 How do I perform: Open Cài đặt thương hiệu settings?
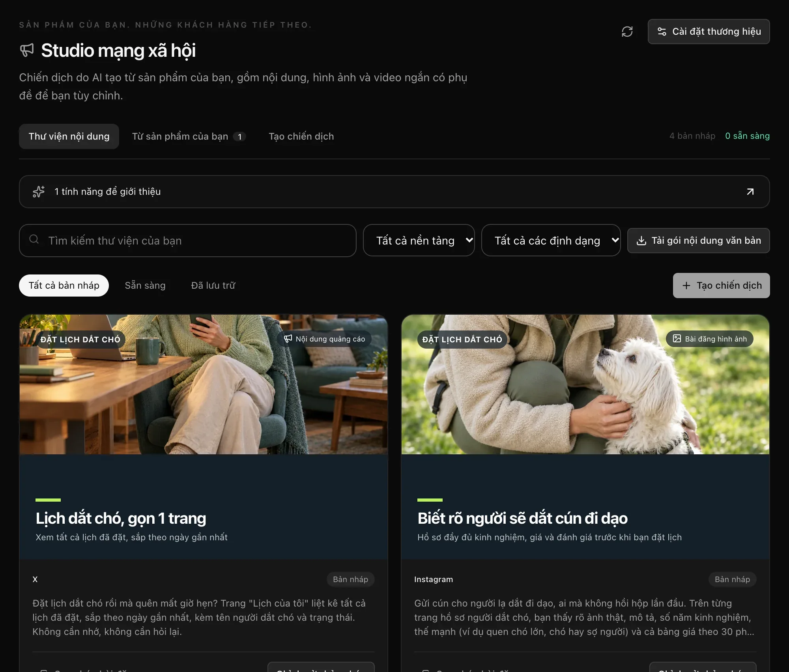tap(709, 32)
